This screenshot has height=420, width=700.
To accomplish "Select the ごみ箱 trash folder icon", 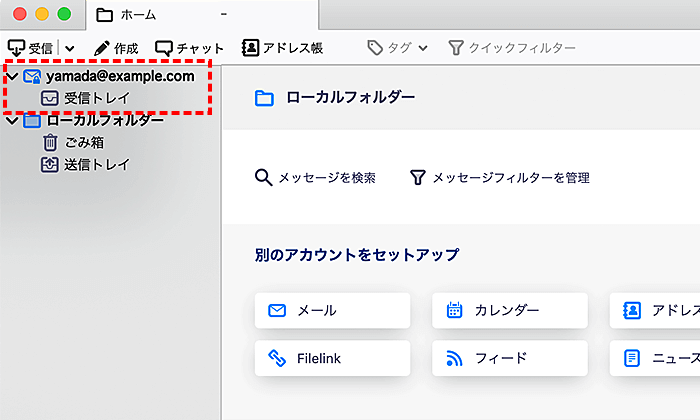I will click(50, 143).
